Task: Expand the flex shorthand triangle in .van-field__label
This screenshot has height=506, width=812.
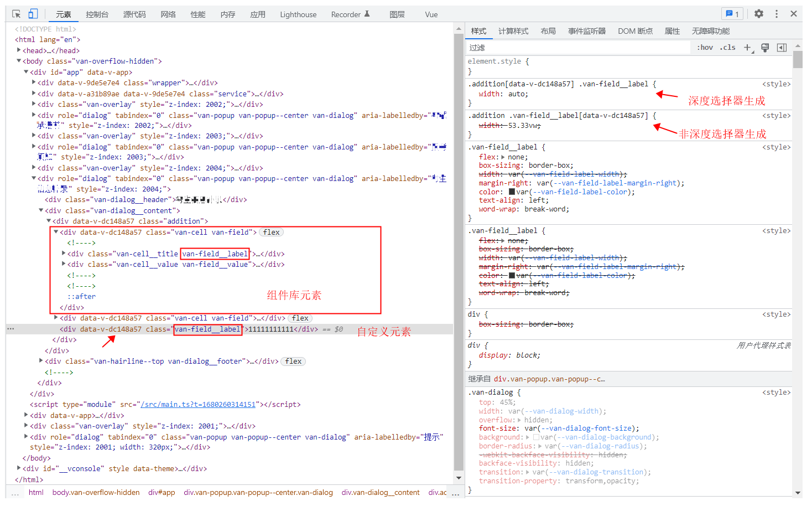Action: point(502,157)
